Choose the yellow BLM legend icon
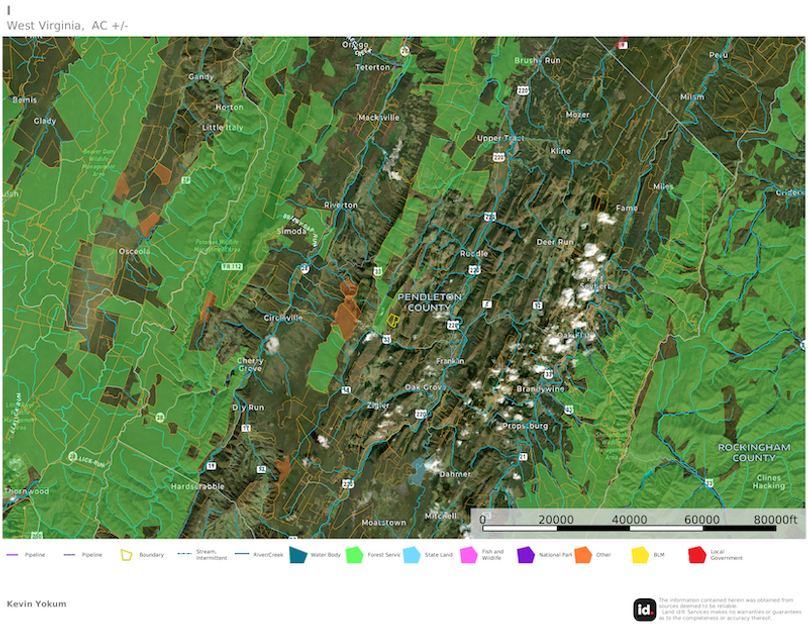 [640, 555]
